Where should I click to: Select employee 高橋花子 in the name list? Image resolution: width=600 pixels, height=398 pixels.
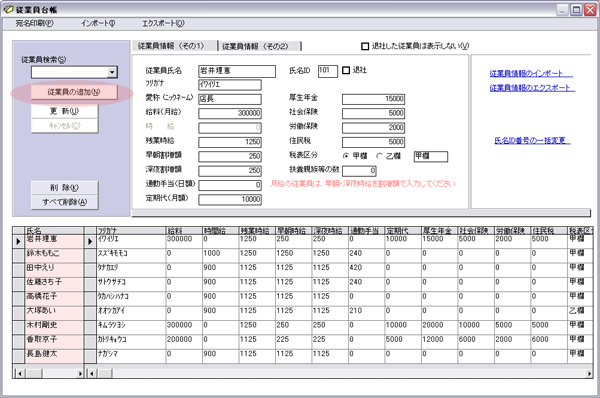(x=54, y=297)
